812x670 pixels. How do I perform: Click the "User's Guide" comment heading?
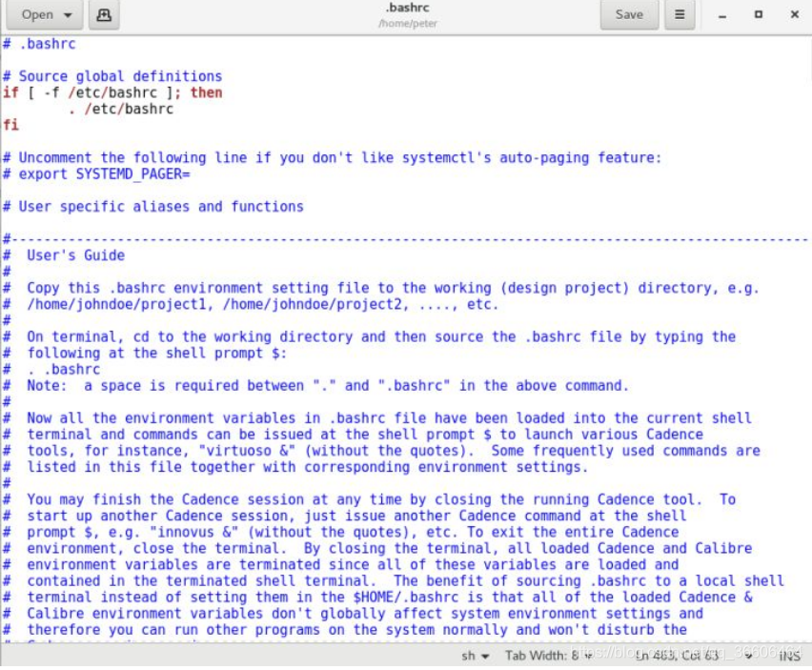(x=75, y=255)
